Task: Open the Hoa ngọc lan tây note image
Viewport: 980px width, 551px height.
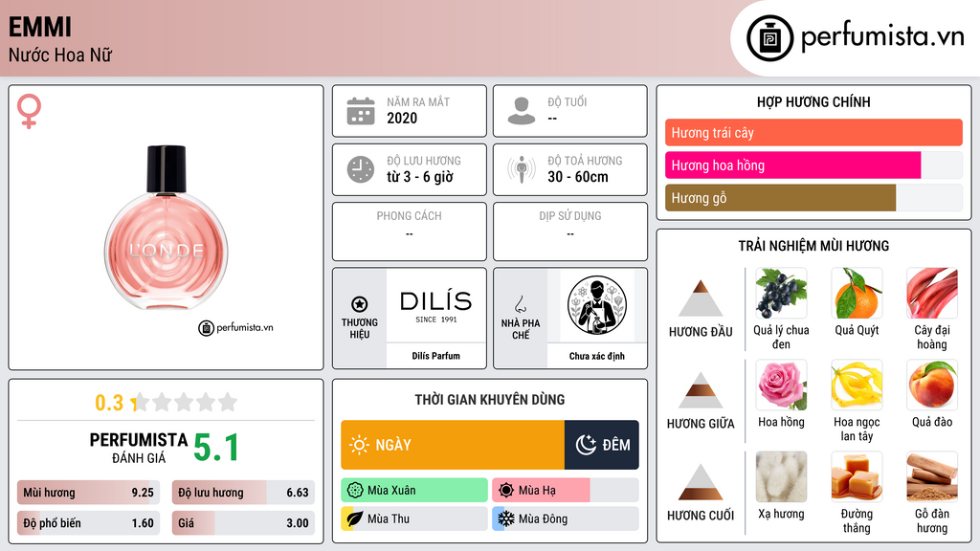Action: (857, 386)
